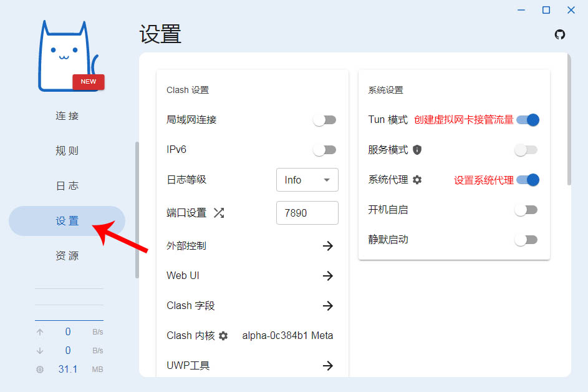Click the 7890 port input field
This screenshot has width=588, height=392.
tap(307, 213)
